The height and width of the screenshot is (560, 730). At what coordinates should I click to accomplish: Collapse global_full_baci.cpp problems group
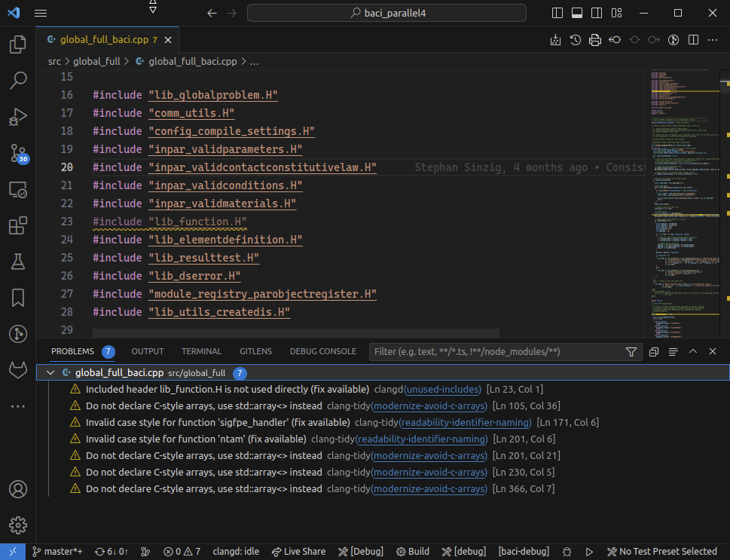coord(50,373)
